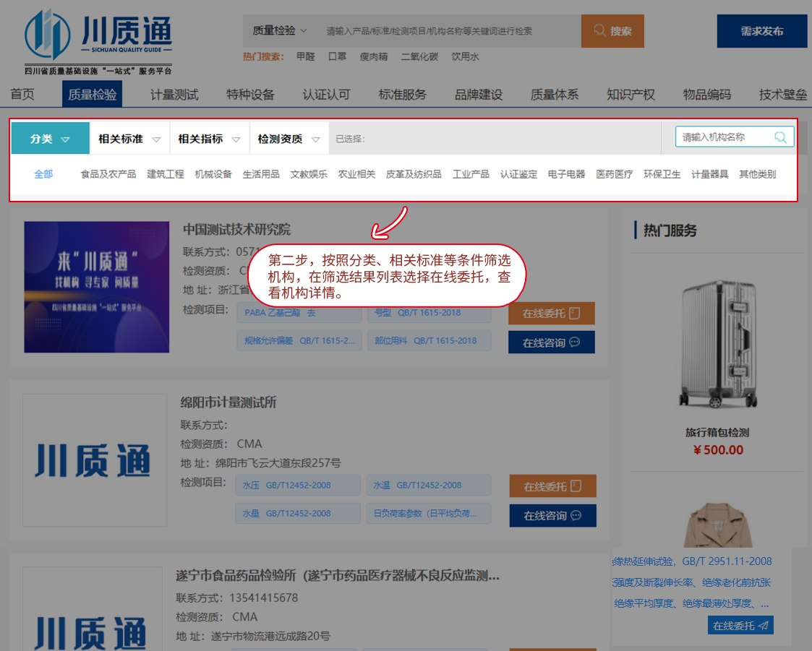Expand the 相关指标 filter dropdown
Screen dimensions: 812x651
point(210,139)
